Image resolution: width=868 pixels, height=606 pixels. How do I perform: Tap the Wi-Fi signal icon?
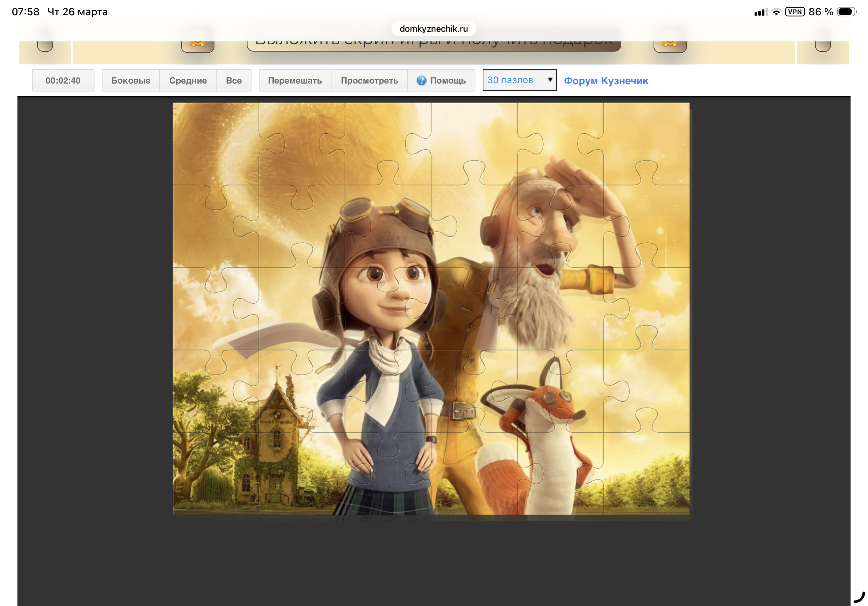coord(776,12)
